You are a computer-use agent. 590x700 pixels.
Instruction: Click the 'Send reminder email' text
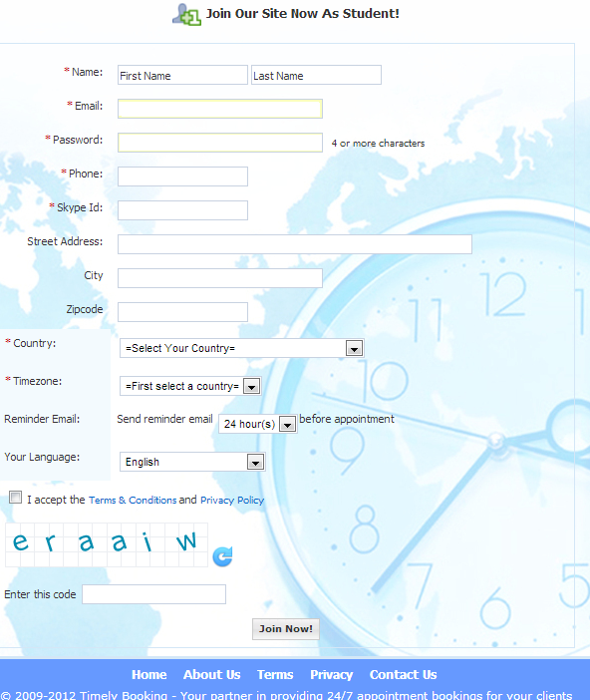pos(164,419)
